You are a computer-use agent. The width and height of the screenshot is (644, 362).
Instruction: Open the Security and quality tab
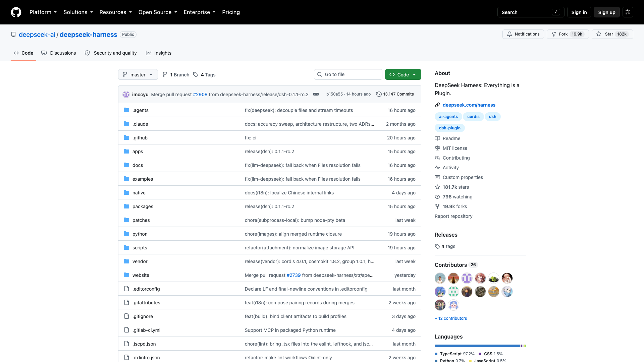pos(111,53)
